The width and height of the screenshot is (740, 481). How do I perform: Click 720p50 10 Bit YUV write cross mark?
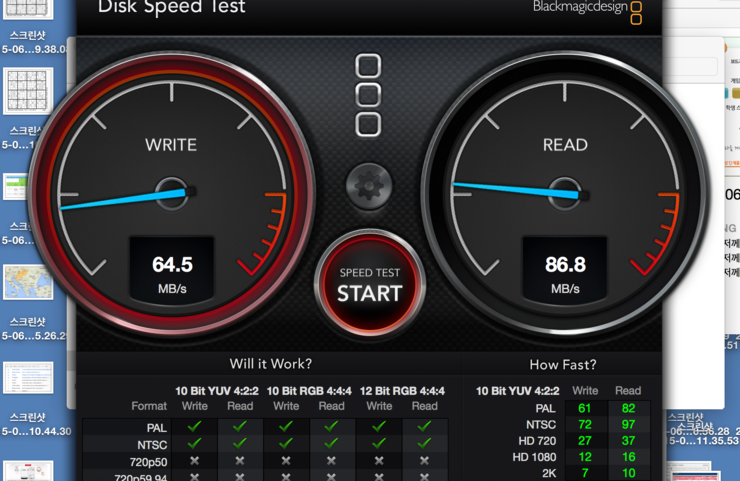pos(194,460)
